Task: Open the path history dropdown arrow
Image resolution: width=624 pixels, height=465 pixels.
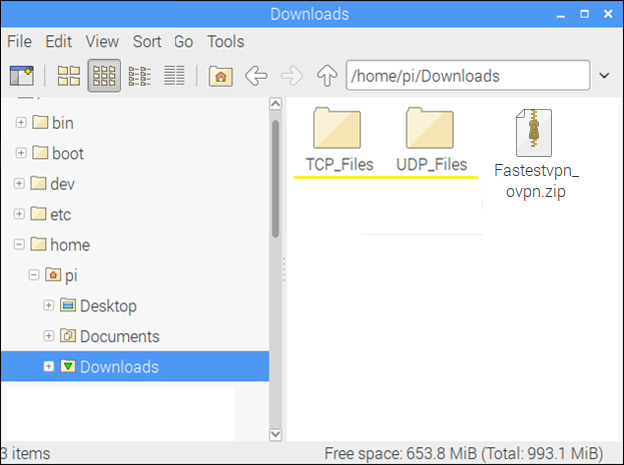Action: tap(604, 76)
